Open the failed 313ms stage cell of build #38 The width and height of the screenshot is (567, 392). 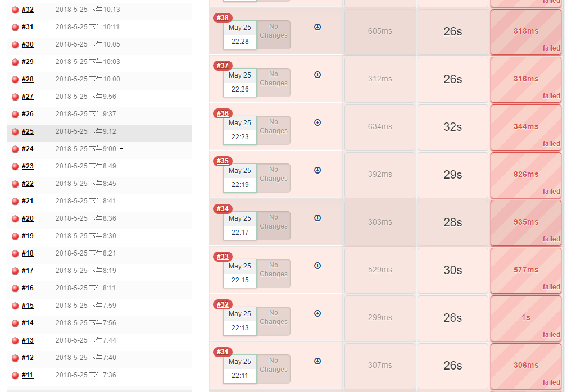point(526,32)
